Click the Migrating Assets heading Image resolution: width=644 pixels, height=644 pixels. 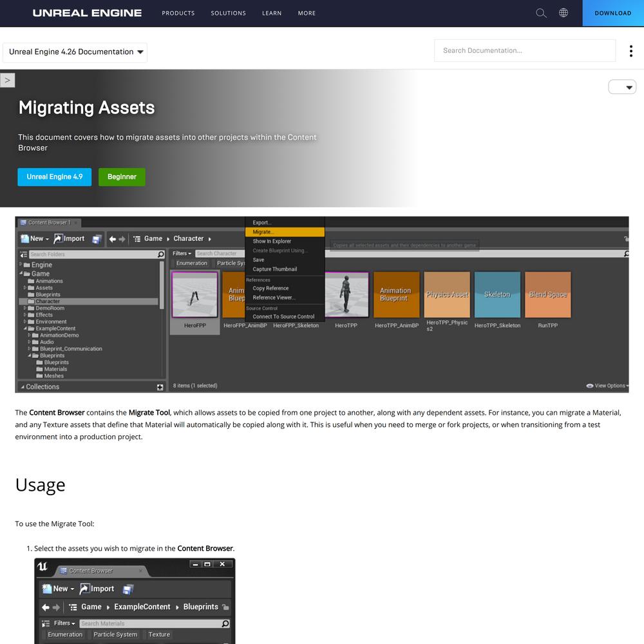pyautogui.click(x=87, y=108)
